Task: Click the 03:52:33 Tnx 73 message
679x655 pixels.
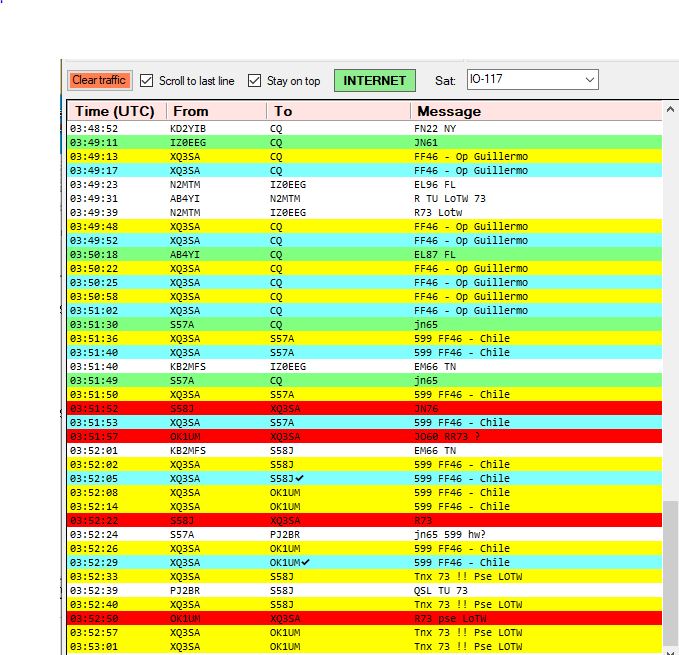Action: 468,577
